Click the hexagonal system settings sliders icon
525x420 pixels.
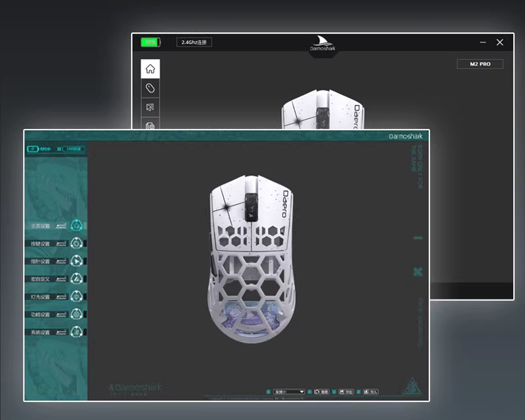[x=76, y=332]
